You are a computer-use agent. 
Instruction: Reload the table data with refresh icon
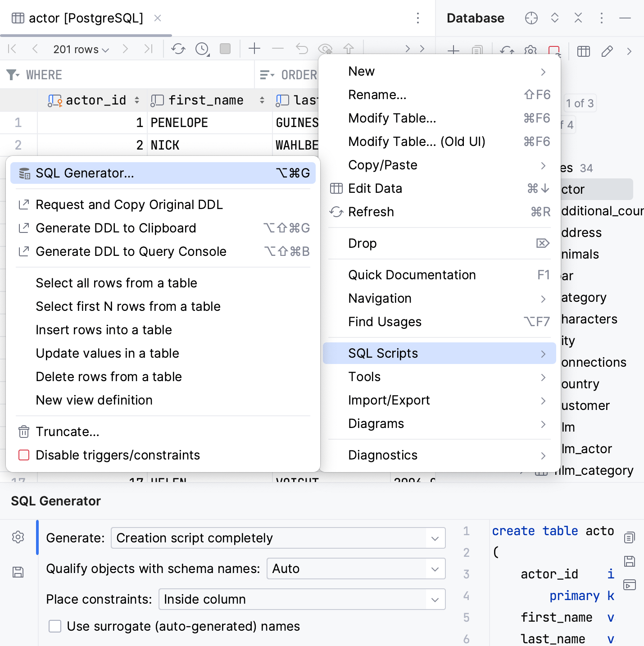178,49
